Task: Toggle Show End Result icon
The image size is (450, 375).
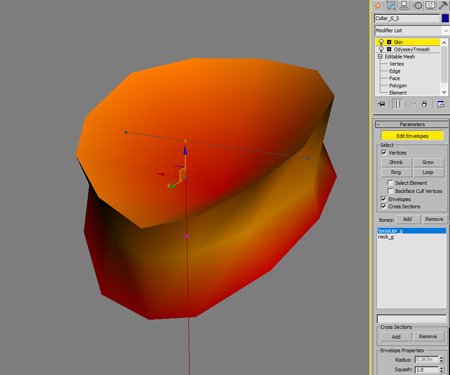Action: [x=397, y=104]
